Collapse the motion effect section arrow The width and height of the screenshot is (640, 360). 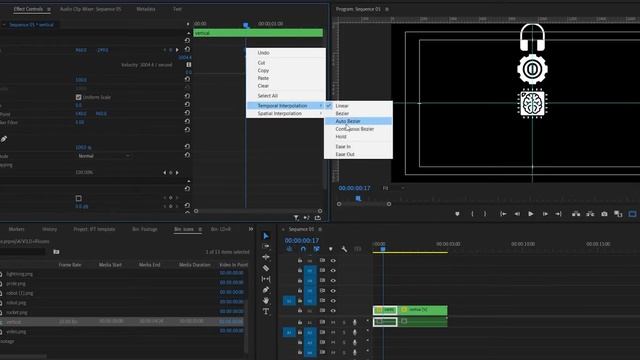188,33
